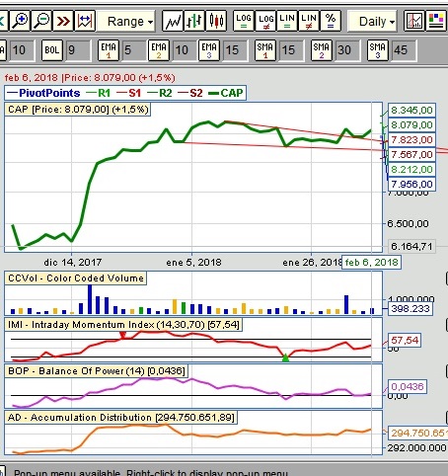
Task: Click the PivotPoints legend entry
Action: (x=43, y=93)
